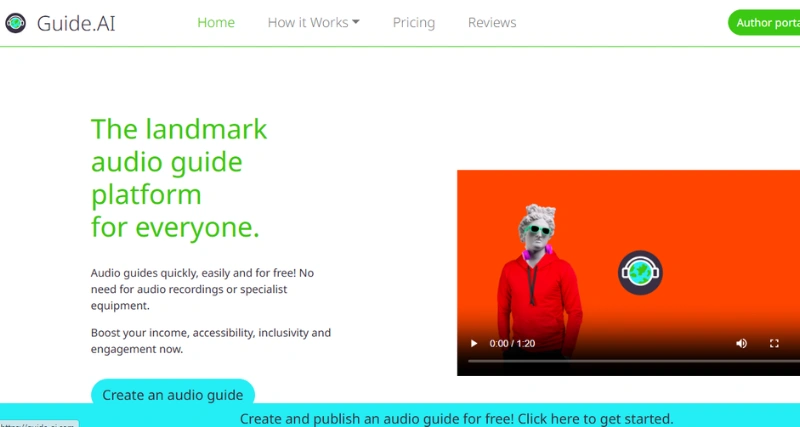The width and height of the screenshot is (800, 427).
Task: Seek on the video progress bar
Action: 634,361
